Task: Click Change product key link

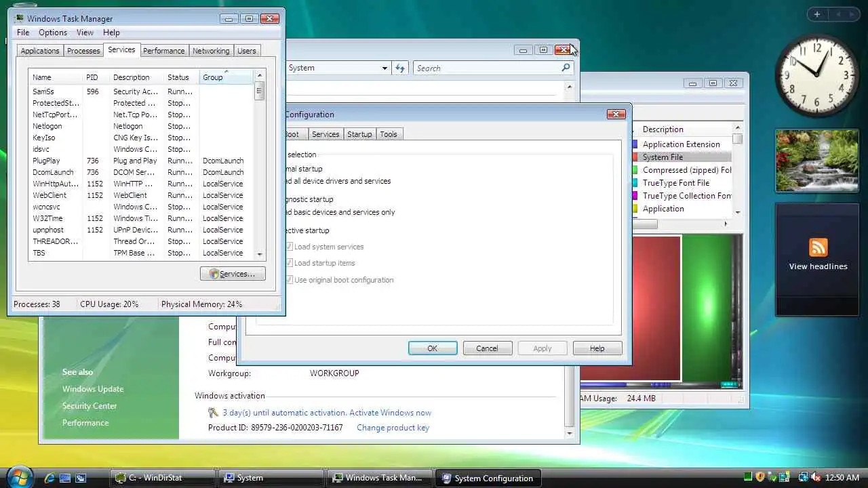Action: pyautogui.click(x=393, y=428)
